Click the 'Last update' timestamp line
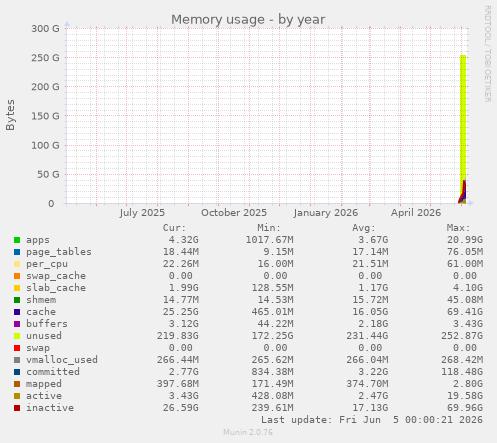497x443 pixels. point(372,420)
